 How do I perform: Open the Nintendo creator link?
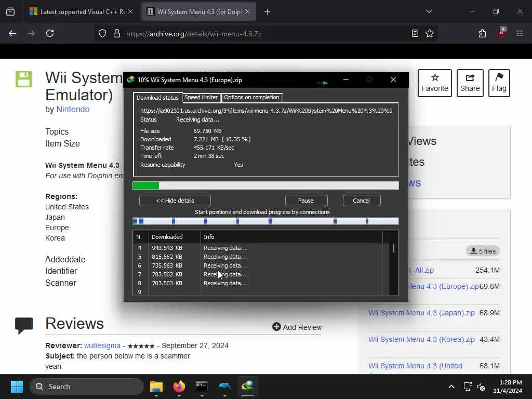click(x=73, y=109)
